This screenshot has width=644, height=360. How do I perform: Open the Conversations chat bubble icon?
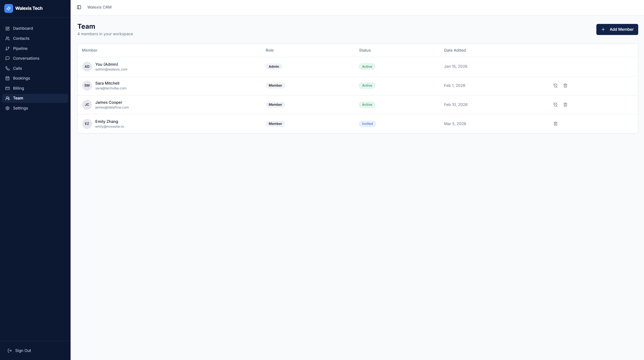coord(7,58)
